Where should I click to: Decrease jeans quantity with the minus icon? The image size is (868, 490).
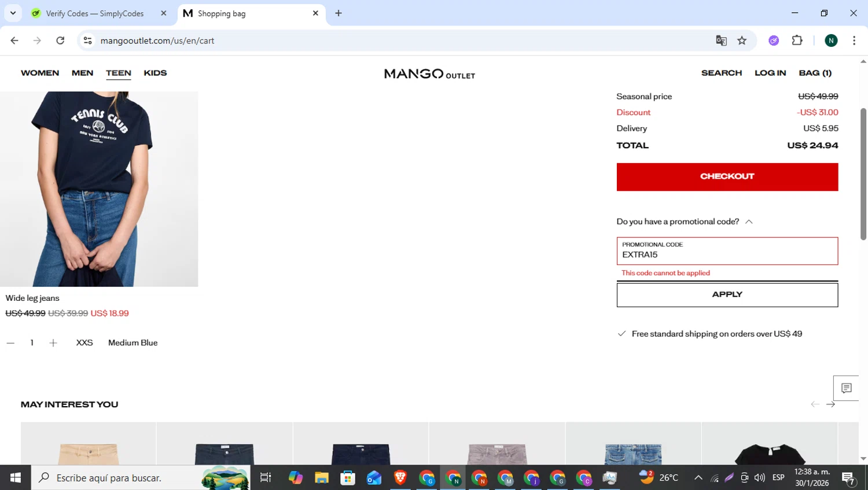coord(10,343)
